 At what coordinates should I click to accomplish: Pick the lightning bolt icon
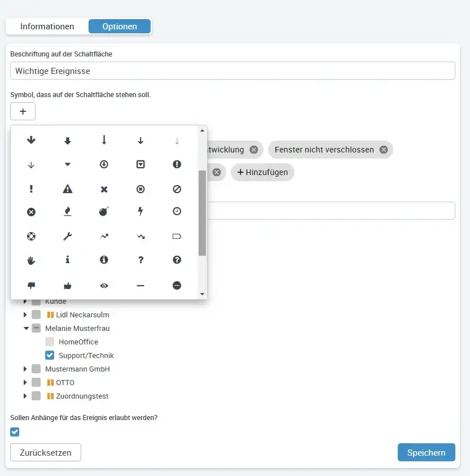tap(140, 212)
